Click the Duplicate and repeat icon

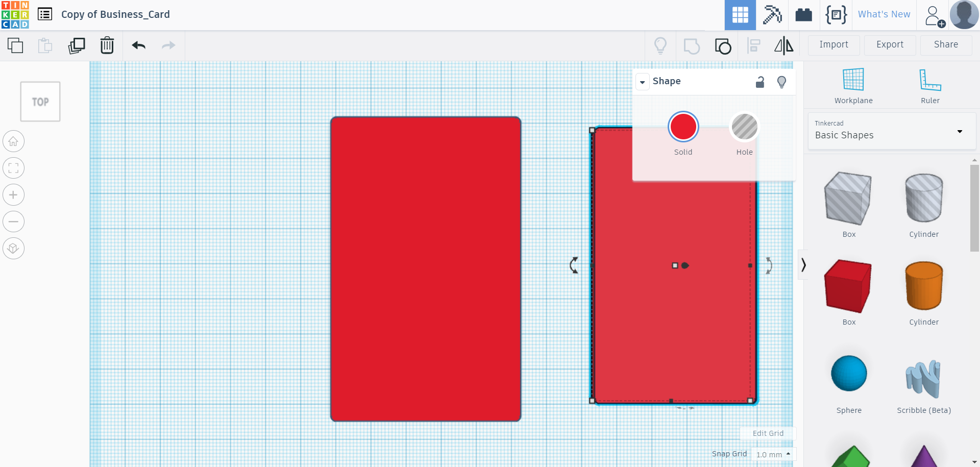(77, 45)
